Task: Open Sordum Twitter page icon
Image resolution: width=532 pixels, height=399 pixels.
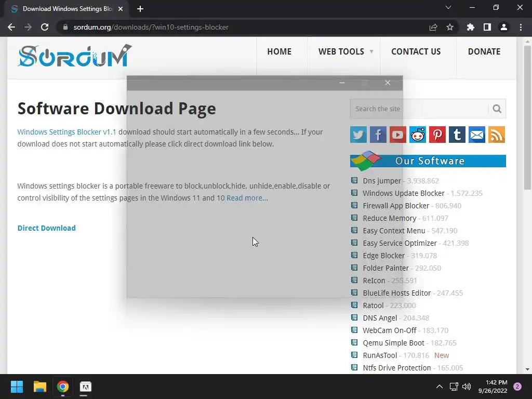Action: 358,135
